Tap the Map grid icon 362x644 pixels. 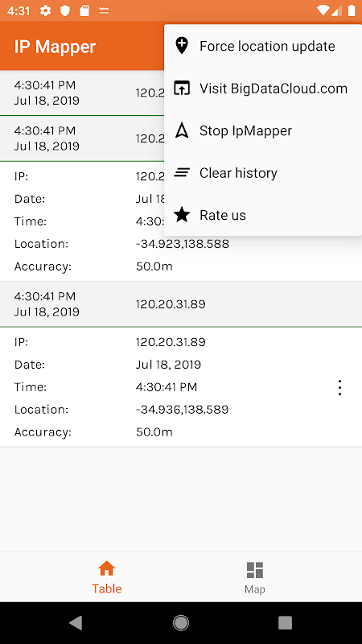[x=255, y=570]
